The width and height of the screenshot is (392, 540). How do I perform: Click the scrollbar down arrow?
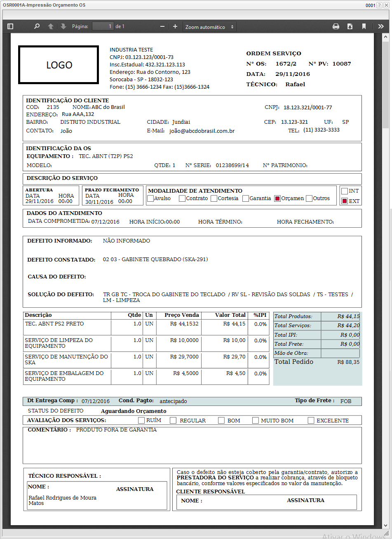click(385, 526)
